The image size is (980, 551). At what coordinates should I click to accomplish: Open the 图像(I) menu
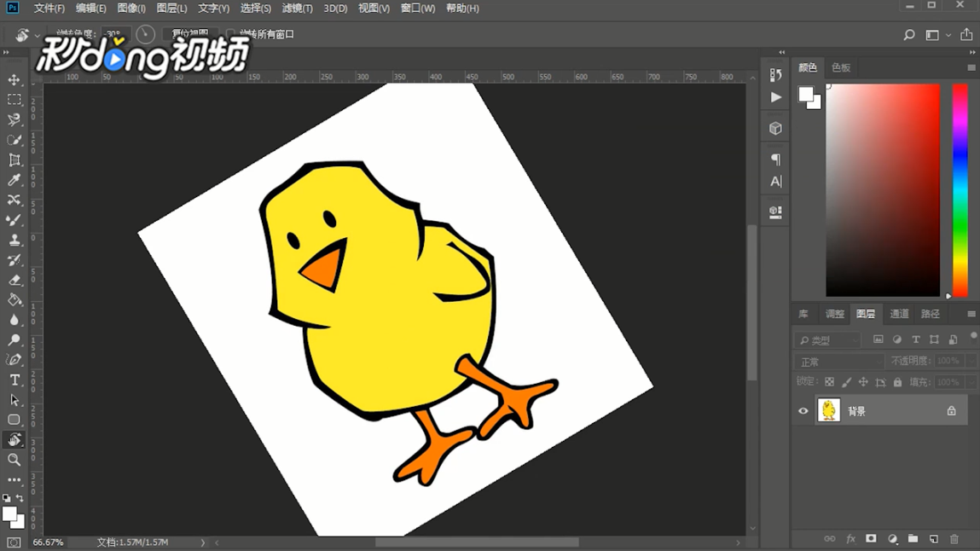(131, 9)
